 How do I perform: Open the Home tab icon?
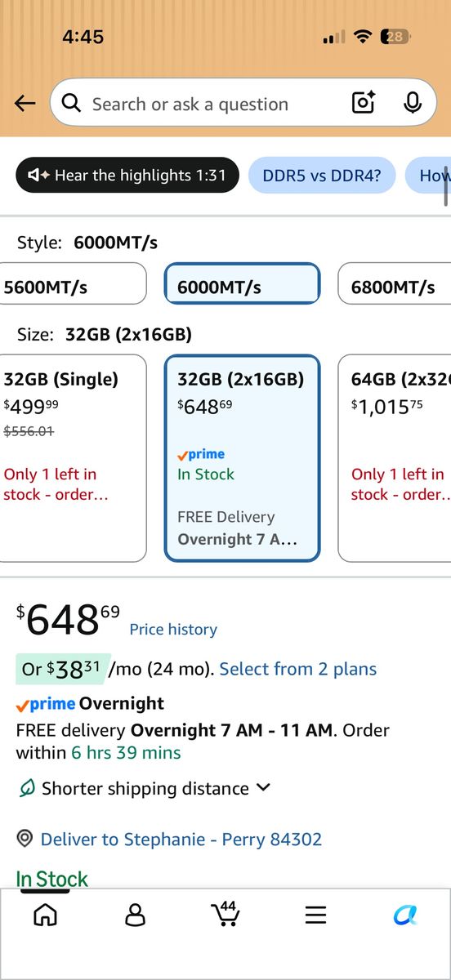pyautogui.click(x=45, y=915)
